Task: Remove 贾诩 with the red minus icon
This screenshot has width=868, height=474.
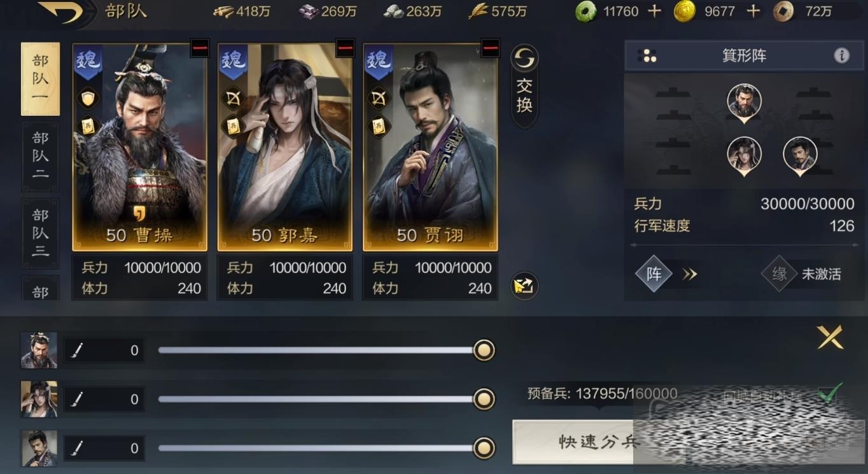Action: 490,48
